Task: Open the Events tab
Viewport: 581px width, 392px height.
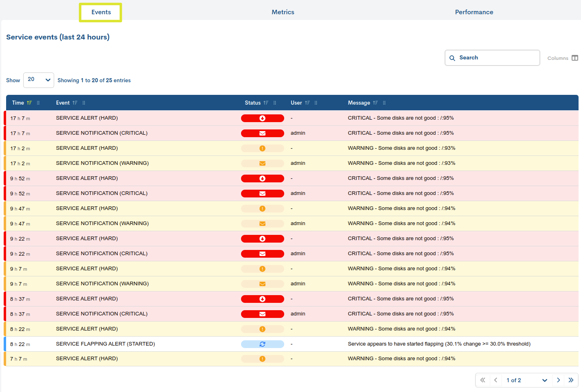Action: point(101,12)
